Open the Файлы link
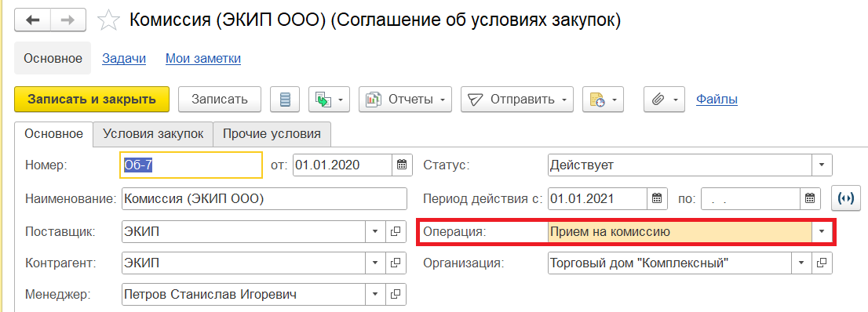Screen dimensions: 868x312 [x=717, y=100]
